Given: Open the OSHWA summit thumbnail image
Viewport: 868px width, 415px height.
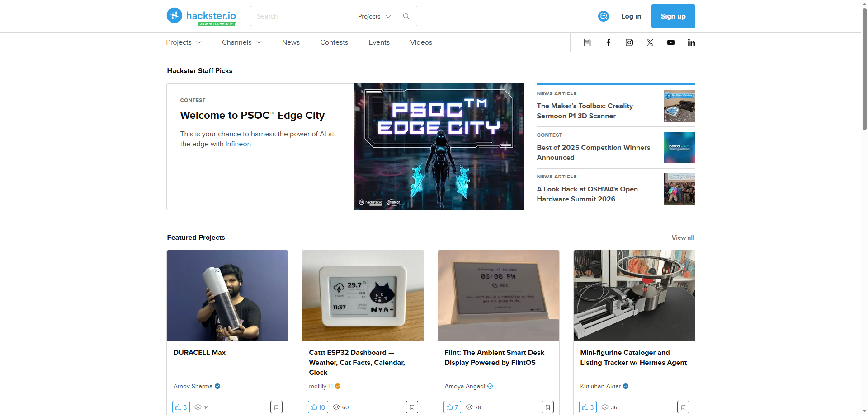Looking at the screenshot, I should pyautogui.click(x=679, y=189).
